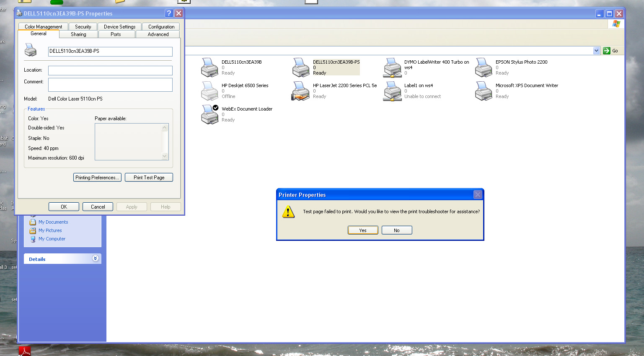
Task: Open My Computer link
Action: [x=52, y=239]
